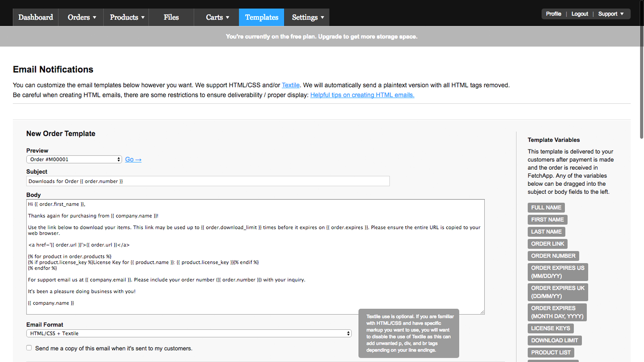Choose a preview order from the Preview dropdown
The width and height of the screenshot is (644, 362).
pos(74,159)
